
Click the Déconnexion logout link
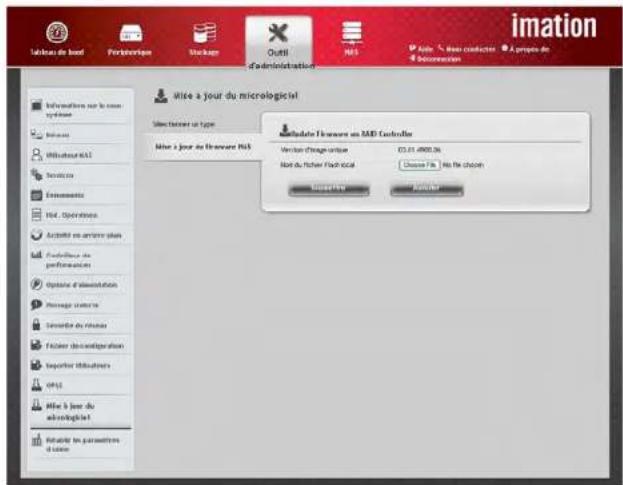pyautogui.click(x=435, y=59)
